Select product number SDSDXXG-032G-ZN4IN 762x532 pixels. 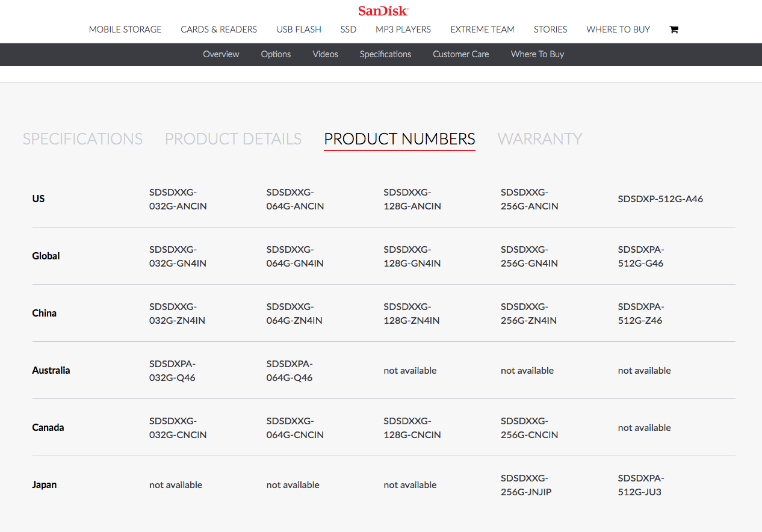[x=178, y=314]
